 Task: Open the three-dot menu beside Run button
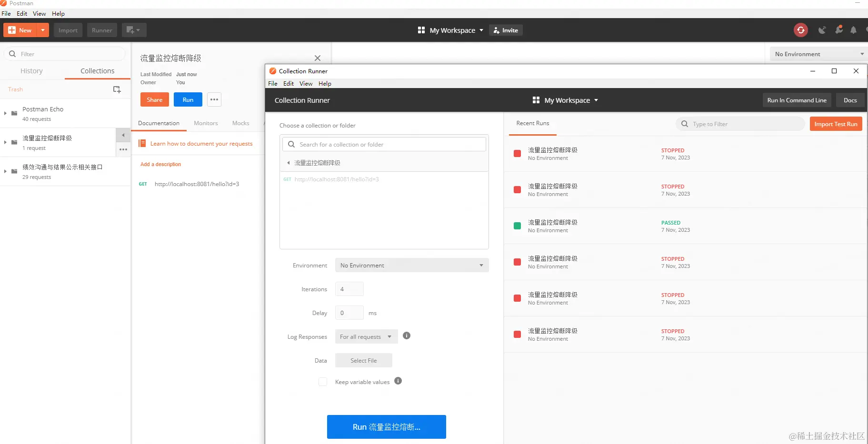[x=214, y=99]
